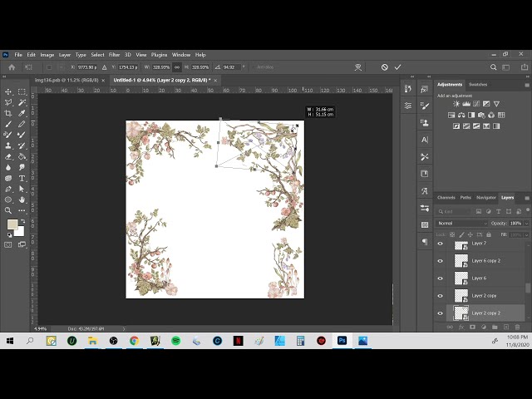Change the screen mode button
The height and width of the screenshot is (399, 532).
[x=22, y=244]
